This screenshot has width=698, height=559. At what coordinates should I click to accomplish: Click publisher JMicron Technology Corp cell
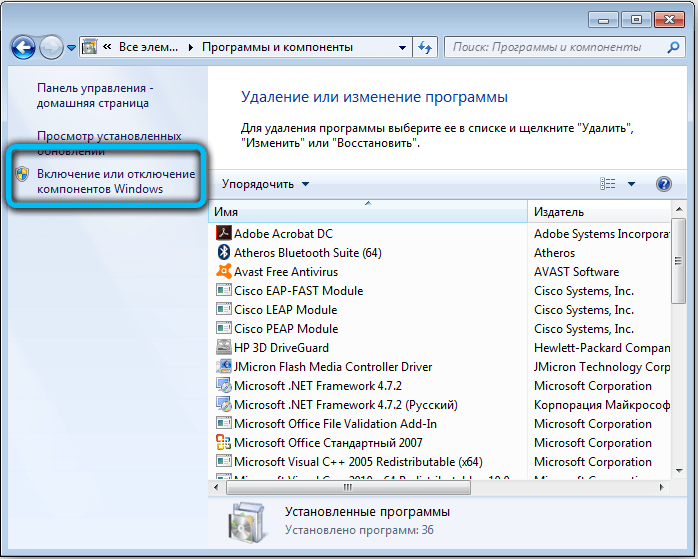pos(601,367)
